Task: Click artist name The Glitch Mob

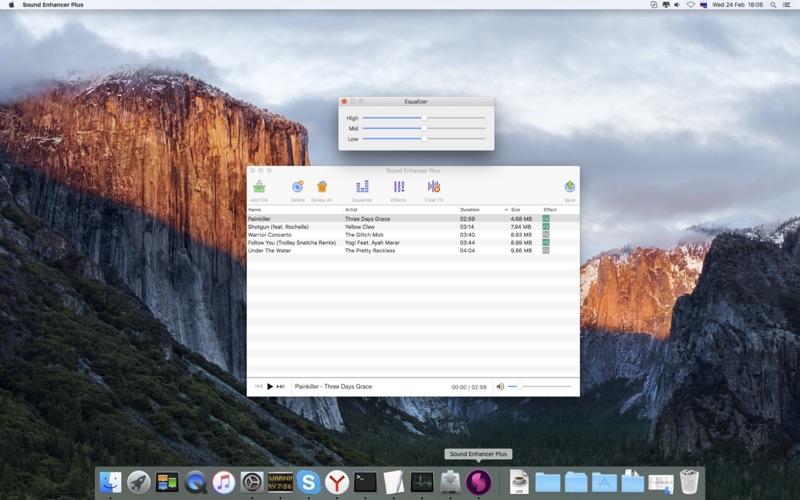Action: click(364, 235)
